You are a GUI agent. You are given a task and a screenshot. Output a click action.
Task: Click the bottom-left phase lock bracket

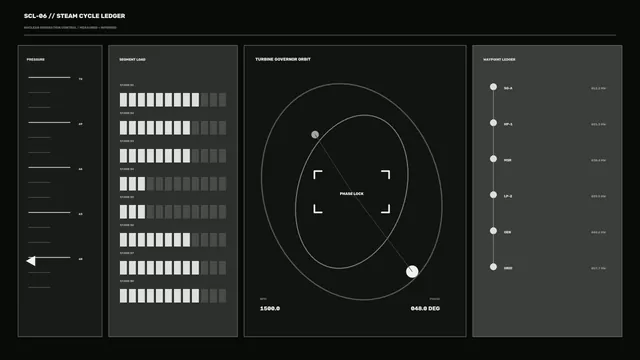[318, 209]
